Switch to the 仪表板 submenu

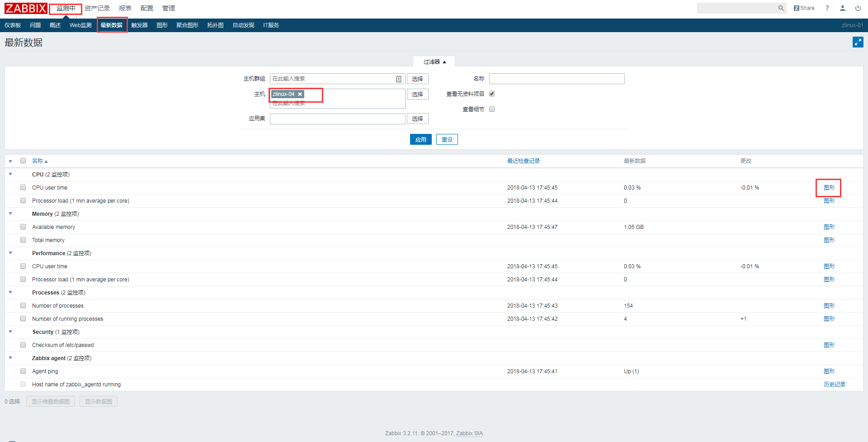click(13, 25)
